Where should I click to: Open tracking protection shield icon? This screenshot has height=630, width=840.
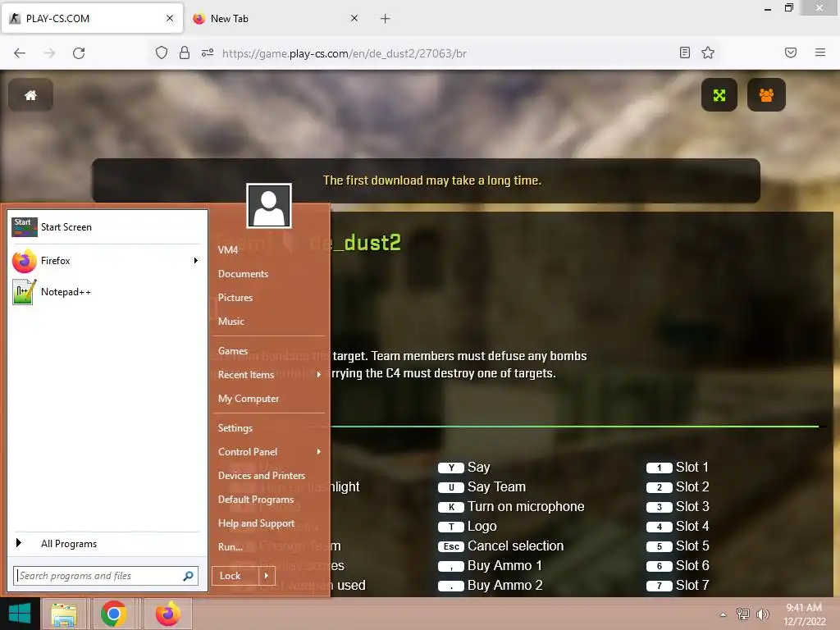pyautogui.click(x=162, y=52)
